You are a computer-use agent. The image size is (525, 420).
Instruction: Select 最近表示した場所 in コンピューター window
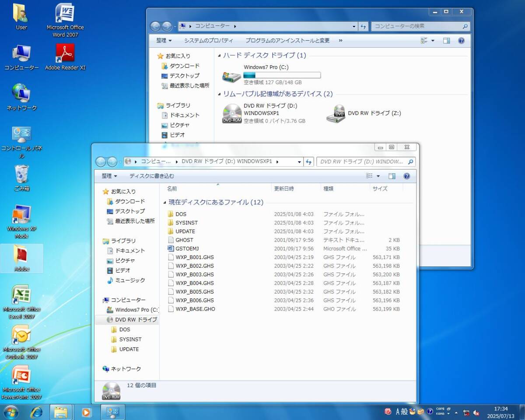pos(185,85)
